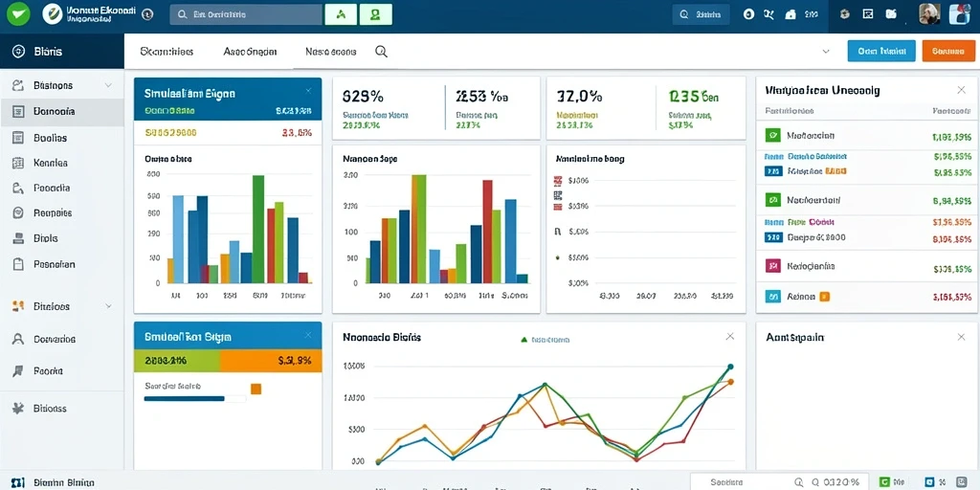This screenshot has height=490, width=980.
Task: Click the green segment of lower-left card bar
Action: (177, 361)
